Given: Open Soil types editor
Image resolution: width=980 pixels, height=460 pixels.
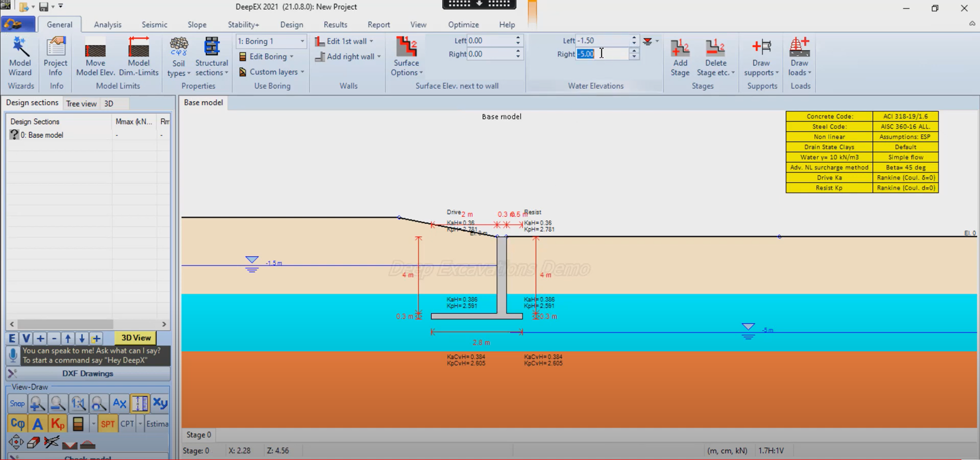Looking at the screenshot, I should point(179,56).
